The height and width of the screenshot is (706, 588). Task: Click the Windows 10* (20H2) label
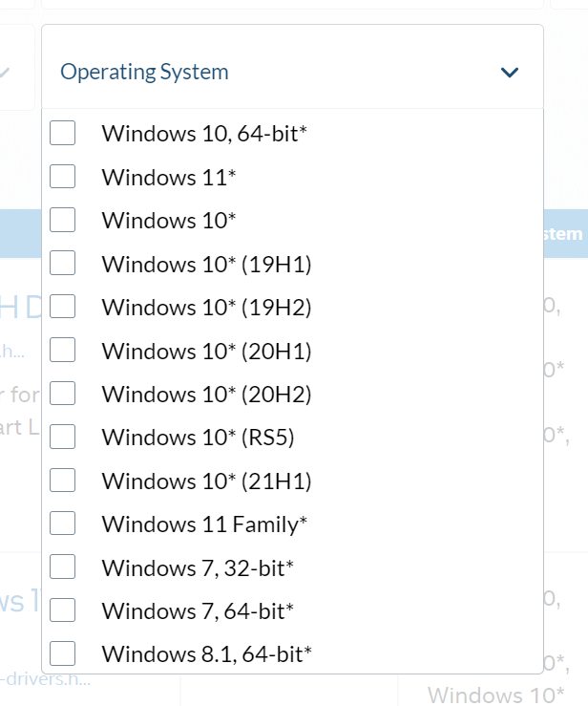click(x=206, y=395)
